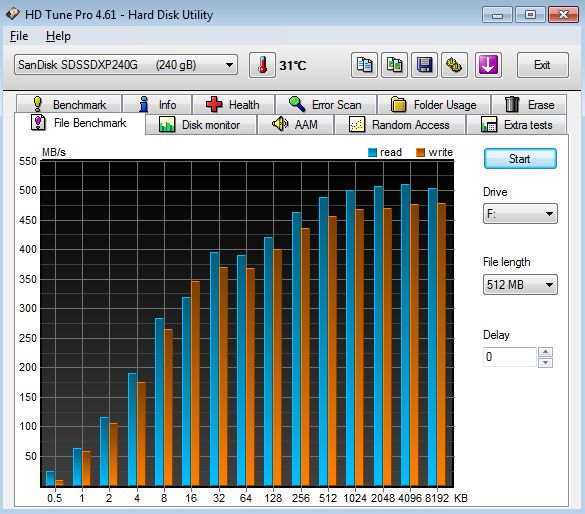Click the purple down-arrow tray icon
The width and height of the screenshot is (585, 514).
pos(488,65)
